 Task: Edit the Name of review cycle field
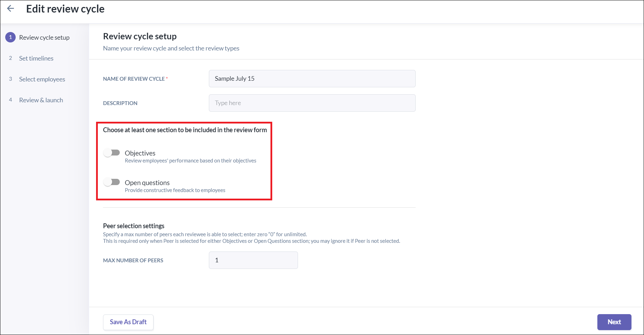point(312,79)
